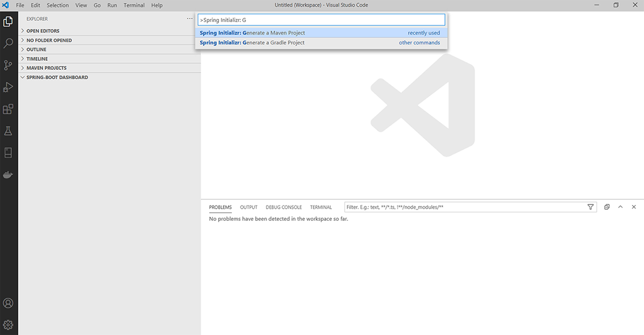The width and height of the screenshot is (644, 335).
Task: Open the Search view icon
Action: (9, 43)
